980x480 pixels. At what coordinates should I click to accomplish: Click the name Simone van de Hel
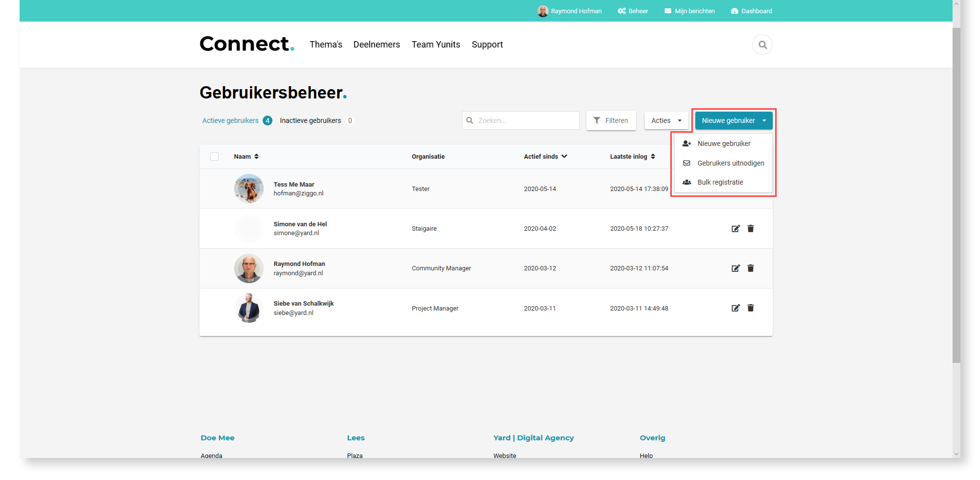click(300, 224)
